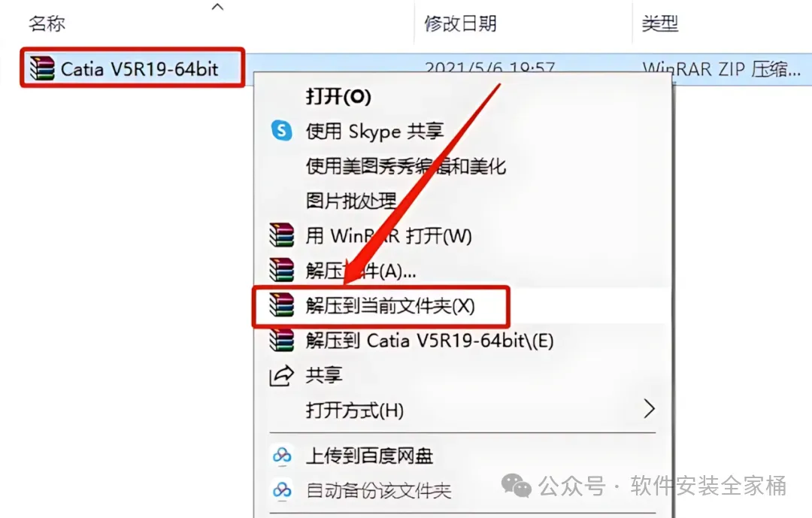
Task: Click the 名称 column header
Action: point(47,23)
